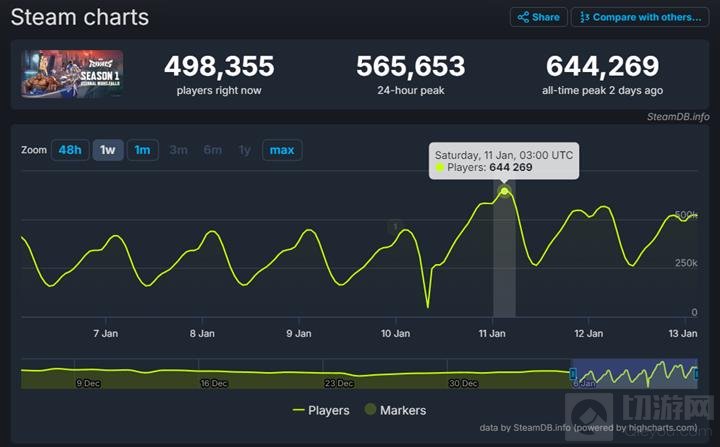This screenshot has width=720, height=447.
Task: Switch zoom range to 1m
Action: pos(142,150)
